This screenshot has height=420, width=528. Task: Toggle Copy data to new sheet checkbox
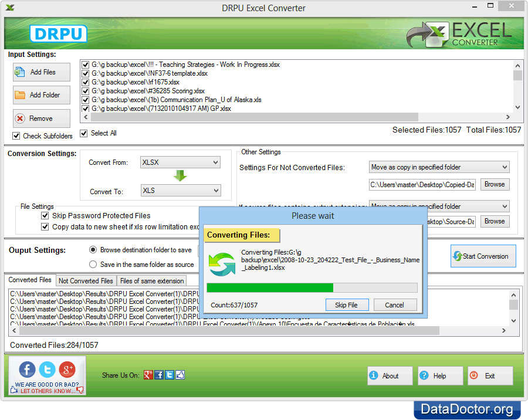pyautogui.click(x=45, y=226)
